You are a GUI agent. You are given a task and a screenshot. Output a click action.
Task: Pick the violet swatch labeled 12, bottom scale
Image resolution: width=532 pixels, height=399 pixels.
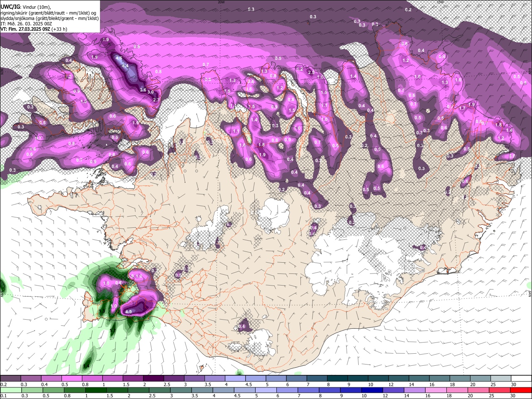click(393, 390)
